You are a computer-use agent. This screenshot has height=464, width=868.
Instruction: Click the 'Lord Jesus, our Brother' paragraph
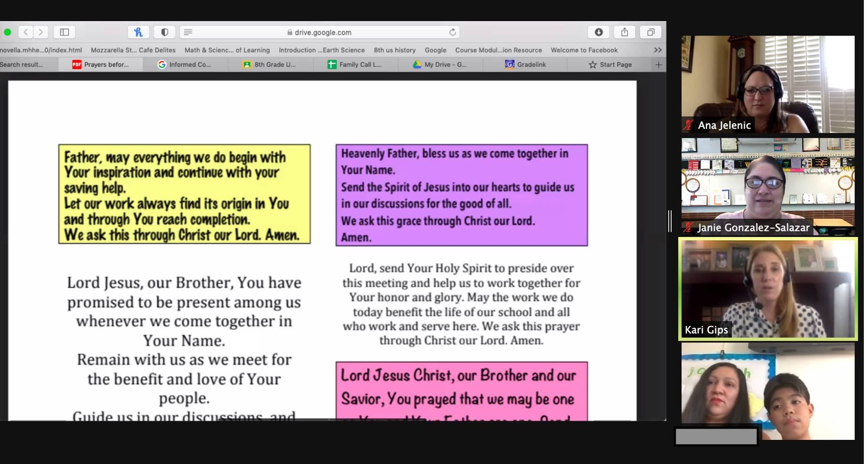pyautogui.click(x=184, y=347)
